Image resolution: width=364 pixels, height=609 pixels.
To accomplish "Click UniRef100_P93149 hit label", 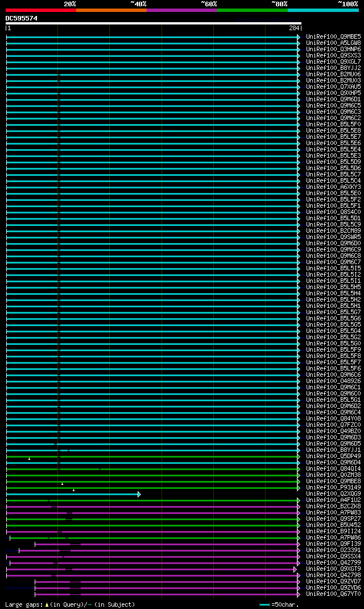I will [x=333, y=487].
